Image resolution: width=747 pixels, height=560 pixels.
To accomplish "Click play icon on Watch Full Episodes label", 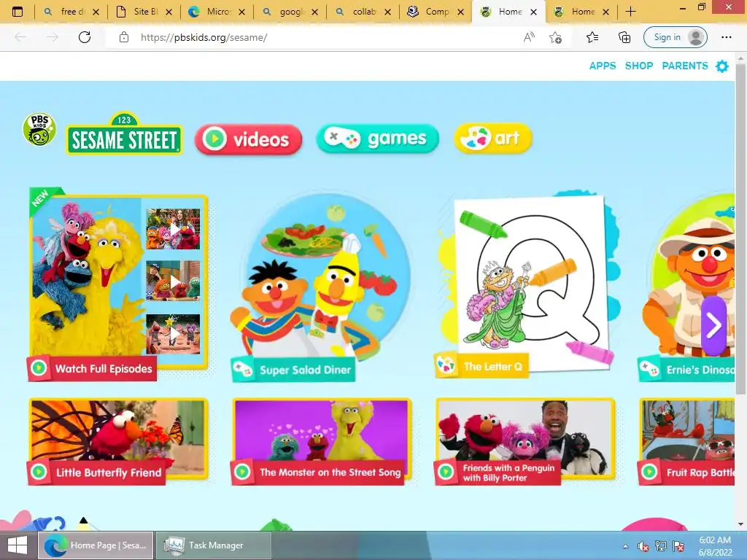I will point(39,368).
